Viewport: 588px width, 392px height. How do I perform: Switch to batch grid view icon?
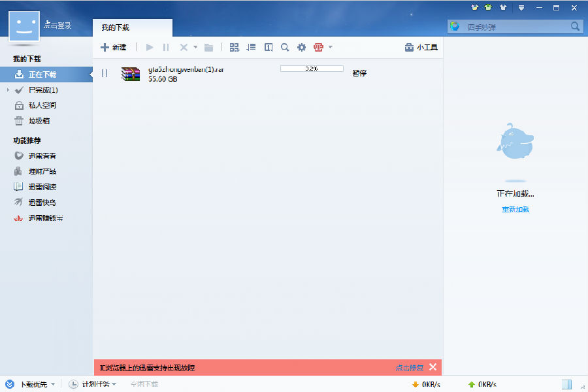pyautogui.click(x=234, y=47)
